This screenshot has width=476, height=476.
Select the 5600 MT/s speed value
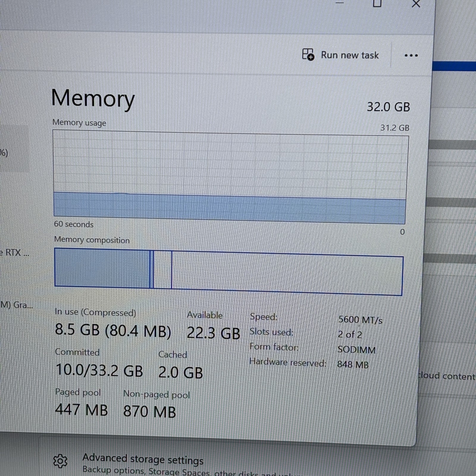360,320
